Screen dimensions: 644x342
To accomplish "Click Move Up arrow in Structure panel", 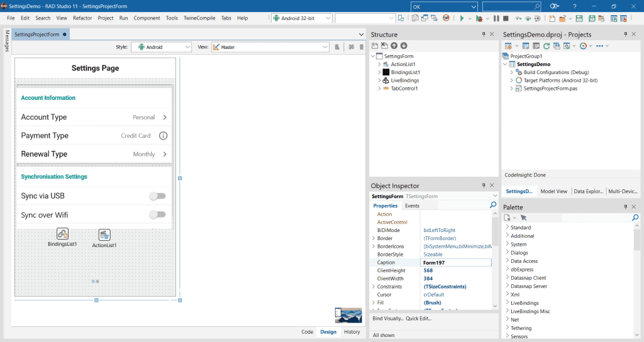I will 394,45.
